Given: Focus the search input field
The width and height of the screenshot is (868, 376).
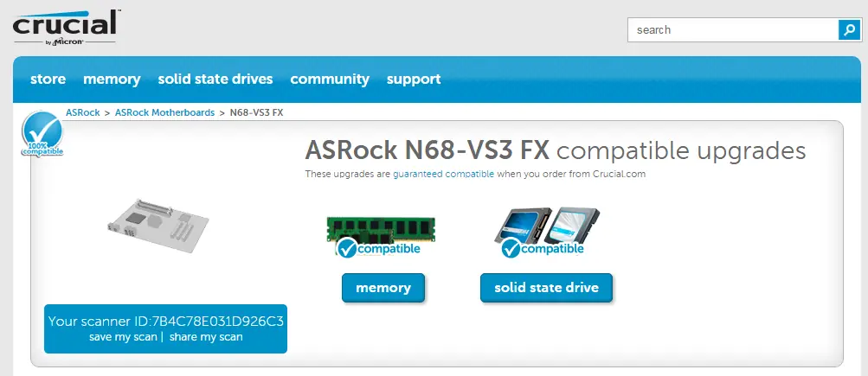Looking at the screenshot, I should click(x=733, y=30).
